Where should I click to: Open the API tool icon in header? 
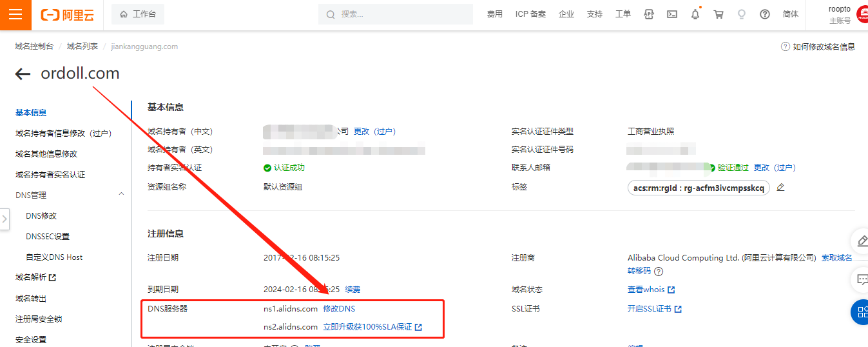pyautogui.click(x=649, y=14)
